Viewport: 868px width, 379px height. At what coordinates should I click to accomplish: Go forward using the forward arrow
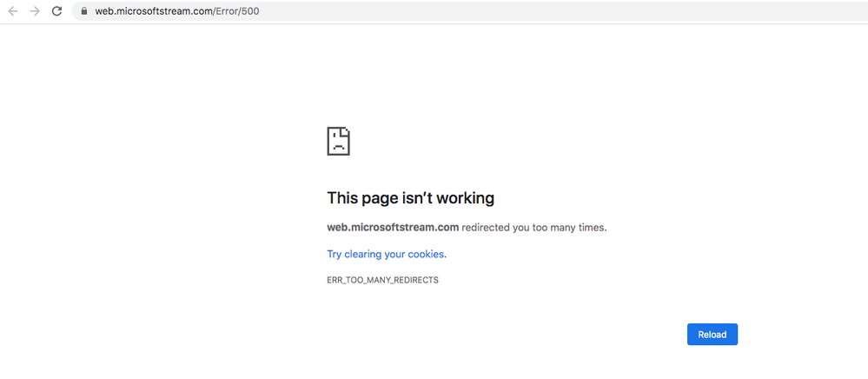(x=35, y=11)
